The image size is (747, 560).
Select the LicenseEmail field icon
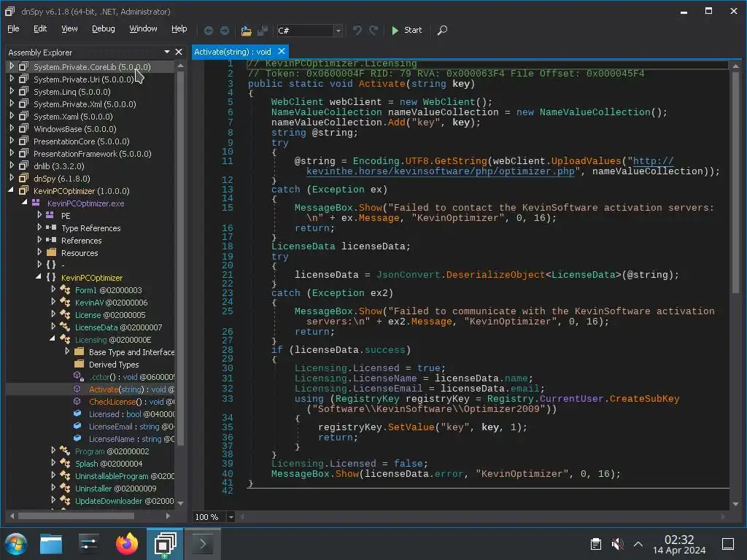(77, 426)
